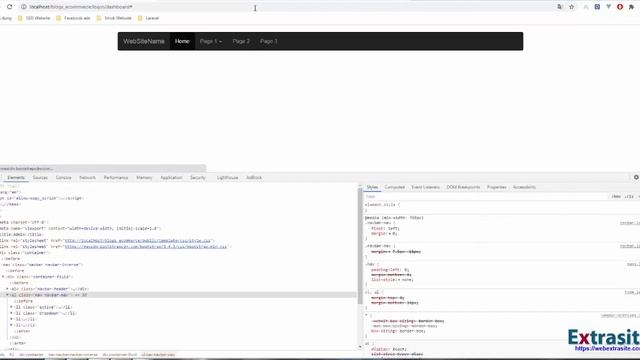Open the Styles sidebar tab
This screenshot has height=360, width=640.
[x=372, y=187]
